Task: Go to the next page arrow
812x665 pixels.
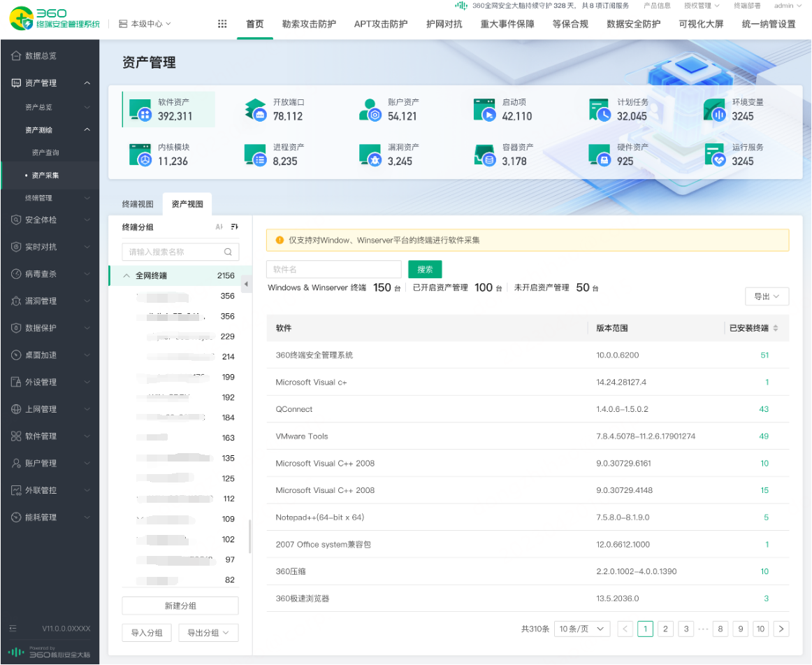Action: pos(781,629)
